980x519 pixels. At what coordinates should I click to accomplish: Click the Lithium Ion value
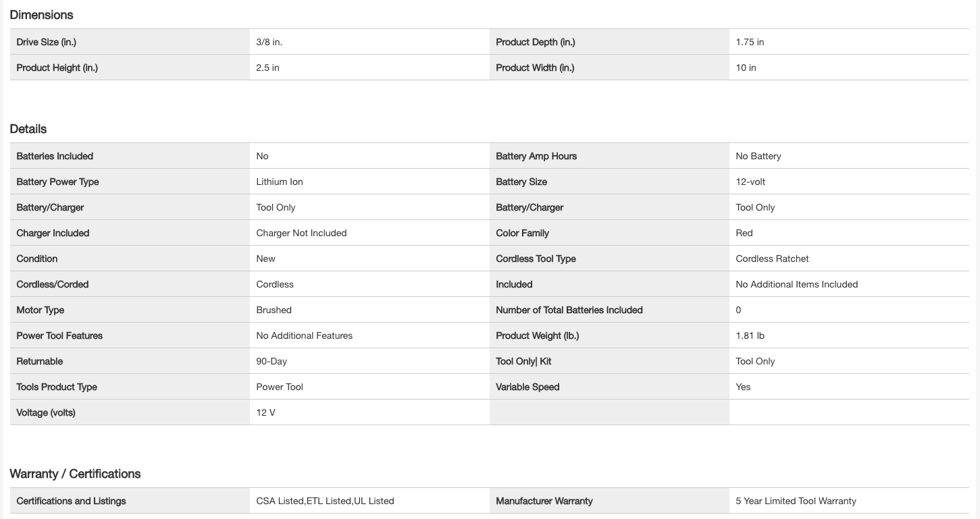tap(280, 182)
